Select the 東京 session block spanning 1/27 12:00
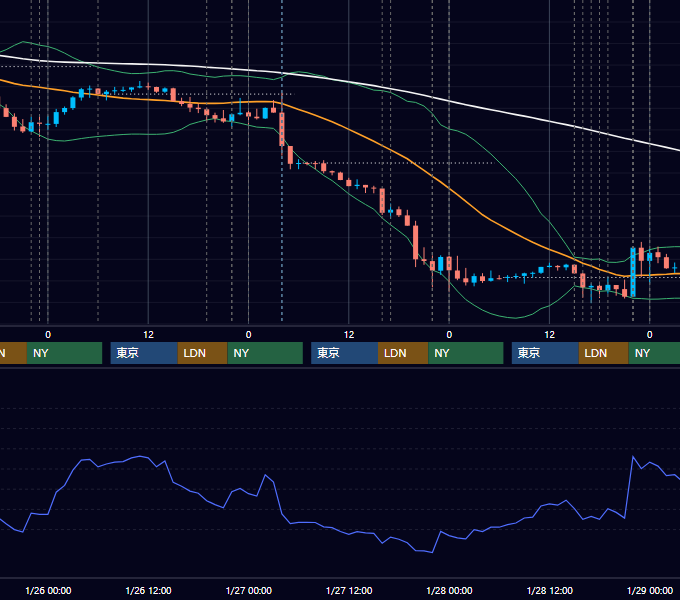The width and height of the screenshot is (680, 600). coord(344,353)
